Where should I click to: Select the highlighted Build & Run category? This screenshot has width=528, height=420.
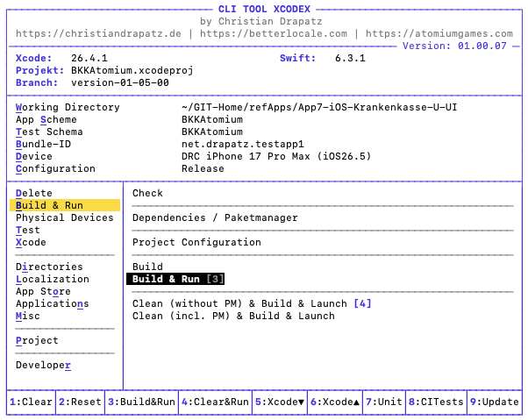point(65,205)
